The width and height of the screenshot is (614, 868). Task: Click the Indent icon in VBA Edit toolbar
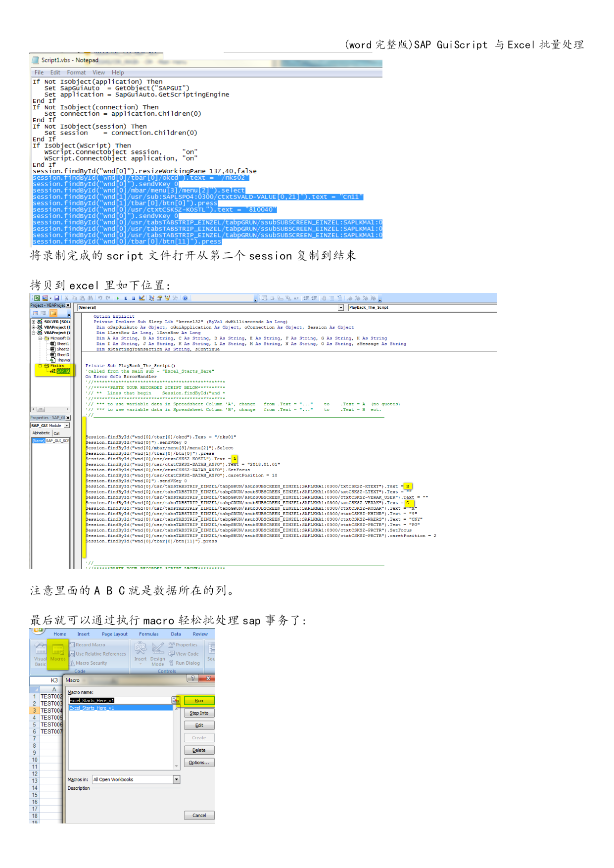click(306, 298)
